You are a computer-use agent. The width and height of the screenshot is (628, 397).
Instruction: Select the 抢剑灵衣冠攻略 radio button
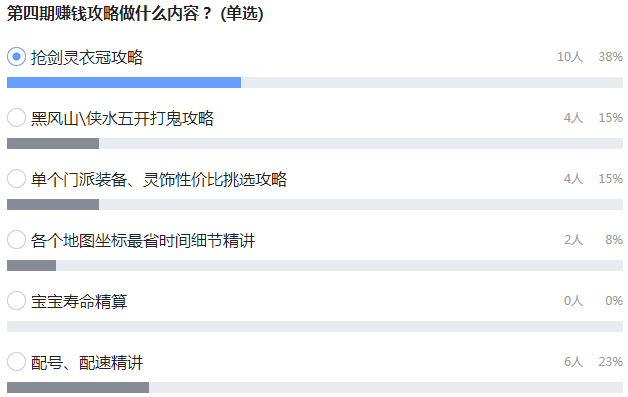pos(16,57)
